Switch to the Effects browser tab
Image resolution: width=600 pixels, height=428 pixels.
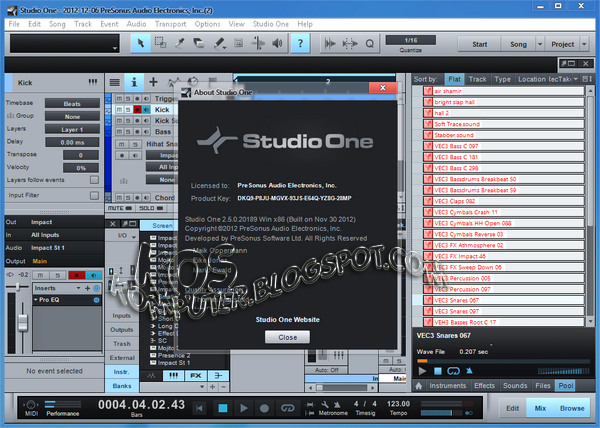coord(484,386)
